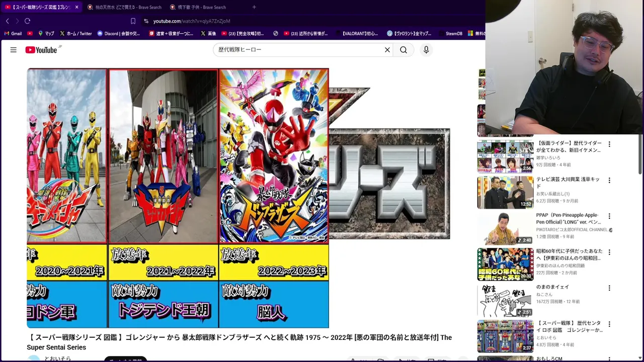The height and width of the screenshot is (362, 644).
Task: Click the video player area
Action: pyautogui.click(x=238, y=198)
